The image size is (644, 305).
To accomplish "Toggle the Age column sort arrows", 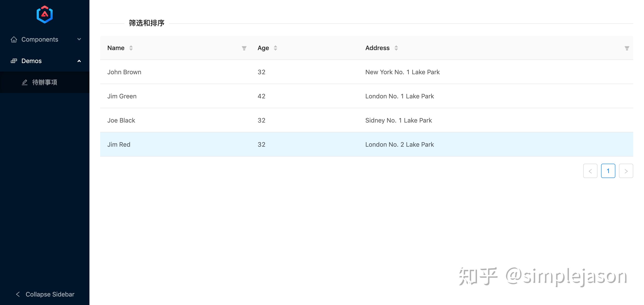I will pos(275,48).
